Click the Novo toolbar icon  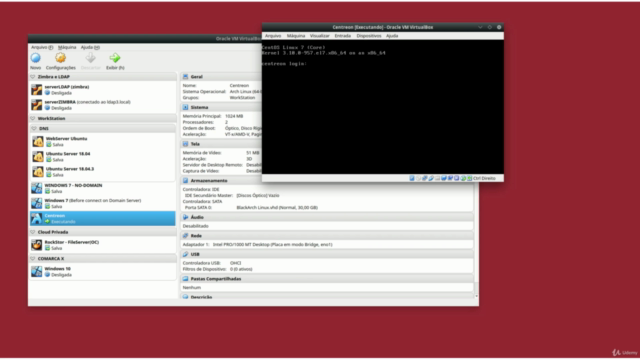coord(36,58)
